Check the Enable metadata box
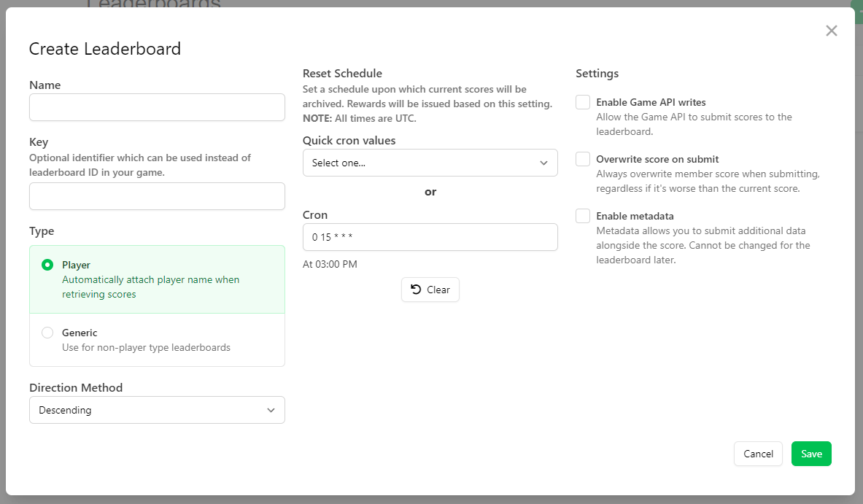 (x=583, y=217)
